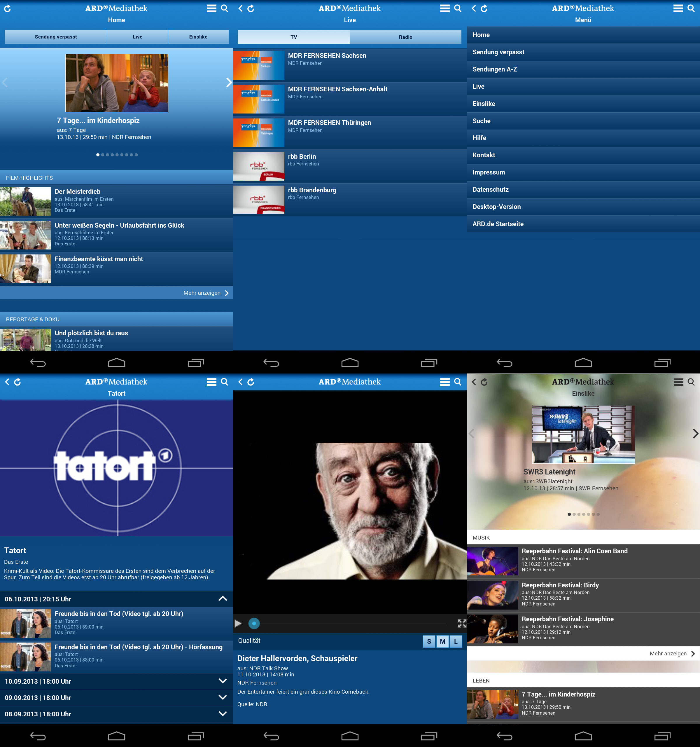Select S video quality

point(429,641)
